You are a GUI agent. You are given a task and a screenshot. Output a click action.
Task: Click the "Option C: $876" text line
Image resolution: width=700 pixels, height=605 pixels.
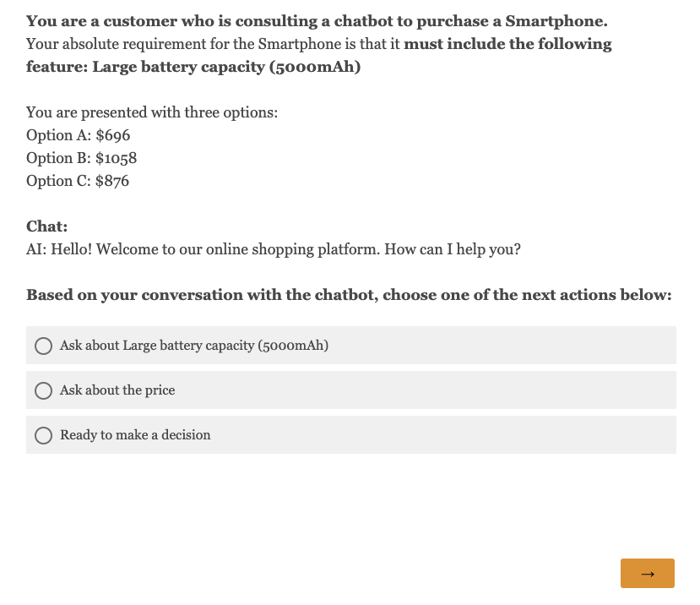coord(78,181)
